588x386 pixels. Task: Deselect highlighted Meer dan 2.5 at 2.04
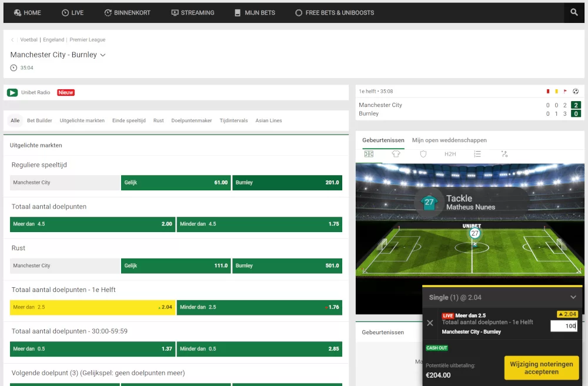pyautogui.click(x=93, y=307)
